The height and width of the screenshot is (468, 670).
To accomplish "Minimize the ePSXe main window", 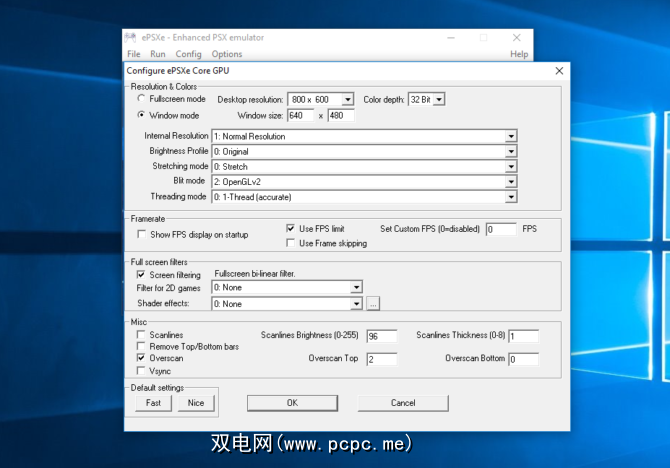I will [x=451, y=38].
